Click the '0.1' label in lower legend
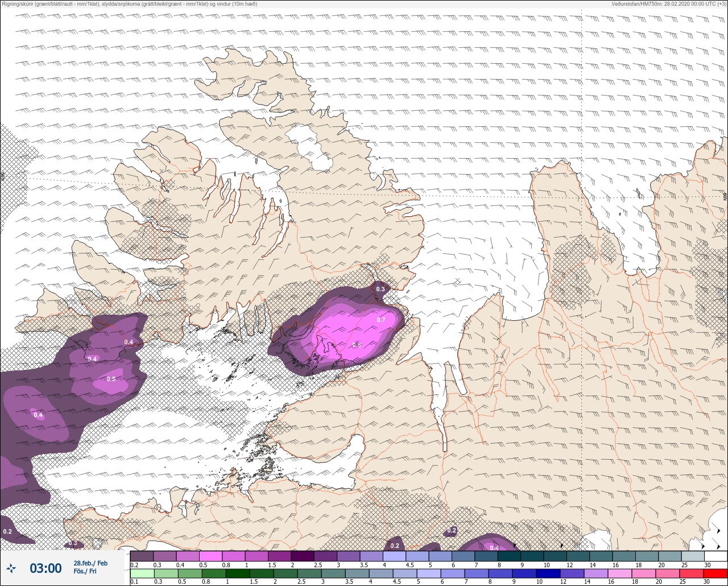Image resolution: width=728 pixels, height=586 pixels. (134, 581)
